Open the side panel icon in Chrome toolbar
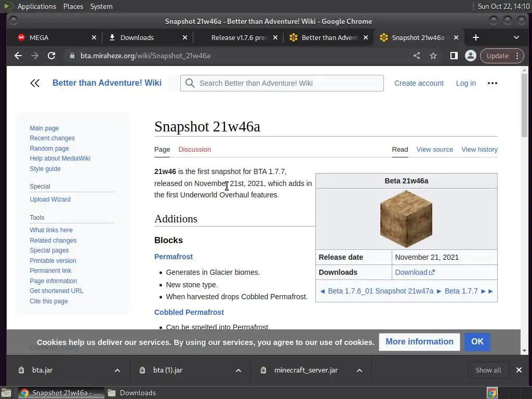Image resolution: width=532 pixels, height=399 pixels. [x=454, y=56]
